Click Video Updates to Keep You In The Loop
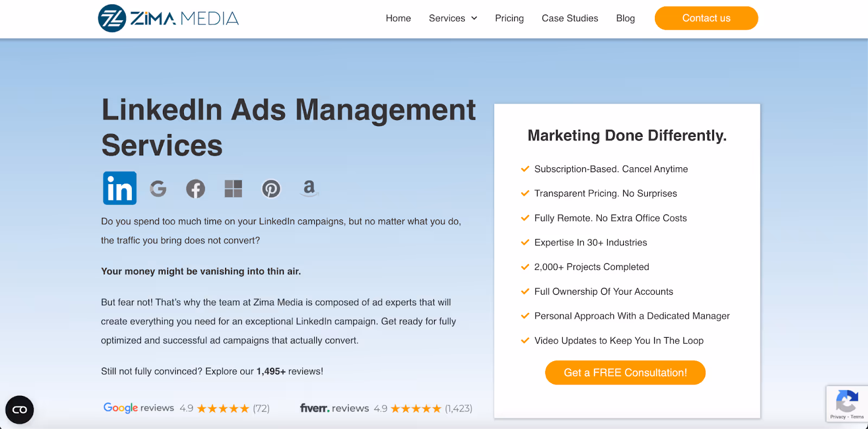 pyautogui.click(x=619, y=340)
